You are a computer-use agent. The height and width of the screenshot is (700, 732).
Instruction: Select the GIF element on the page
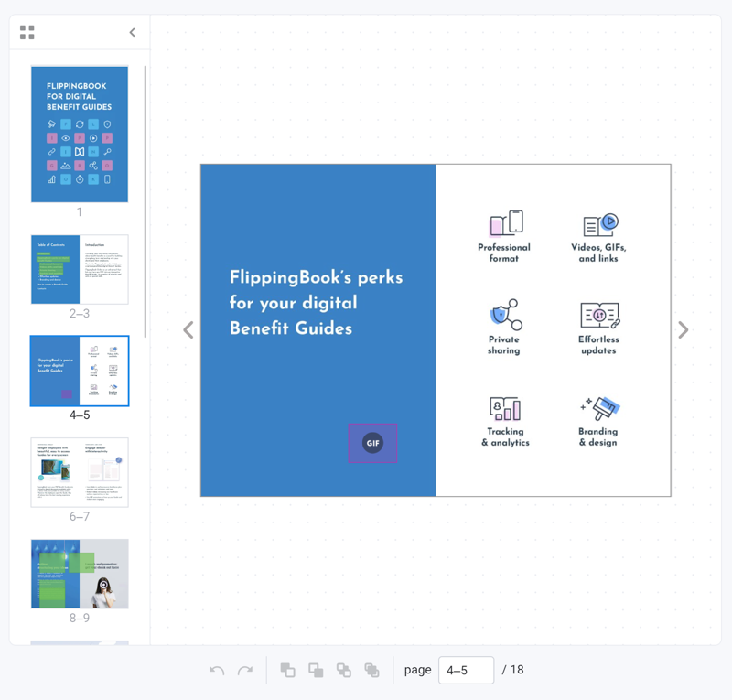coord(372,443)
